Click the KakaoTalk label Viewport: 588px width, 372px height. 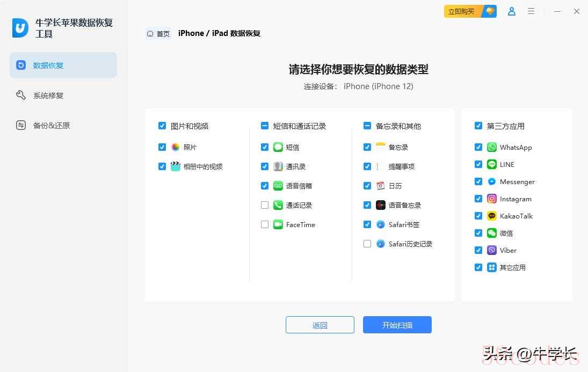516,216
